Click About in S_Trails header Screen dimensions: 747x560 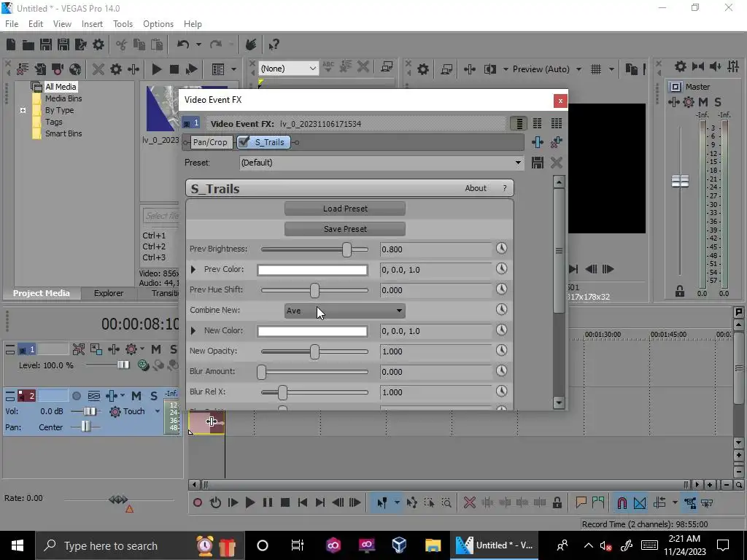pos(476,188)
